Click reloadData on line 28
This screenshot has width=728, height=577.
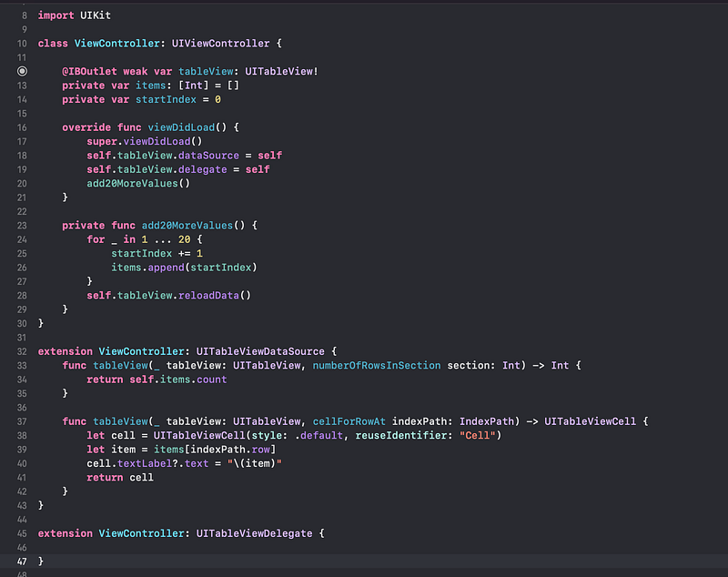click(208, 295)
